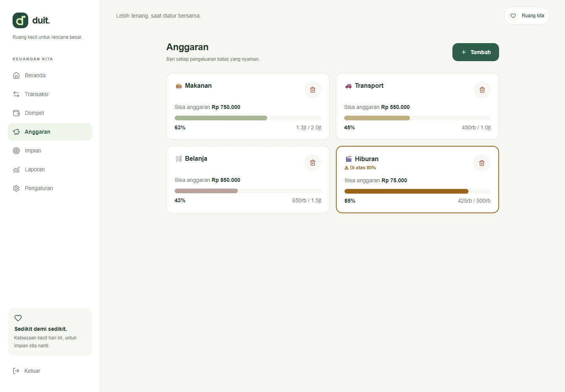Screen dimensions: 565x392
Task: Click the Transport budget progress bar
Action: [417, 118]
